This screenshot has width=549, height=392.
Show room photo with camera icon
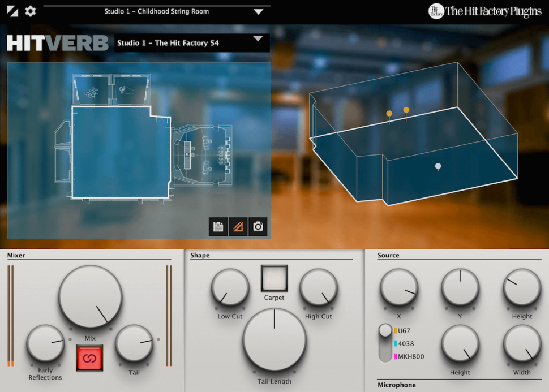point(258,226)
